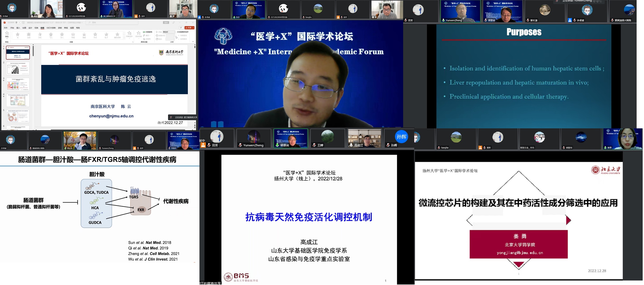Open the 效果选项 (Effect Options) icon

[x=129, y=34]
